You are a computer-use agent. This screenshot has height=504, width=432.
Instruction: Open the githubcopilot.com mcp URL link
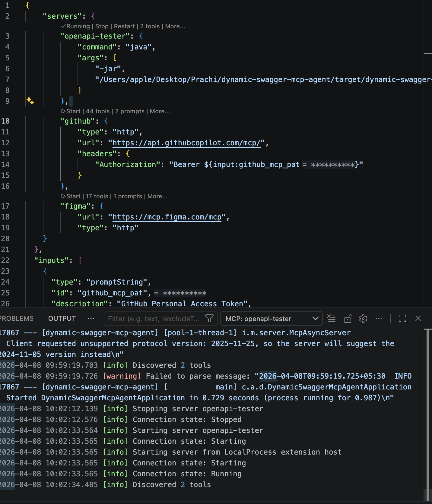[186, 143]
